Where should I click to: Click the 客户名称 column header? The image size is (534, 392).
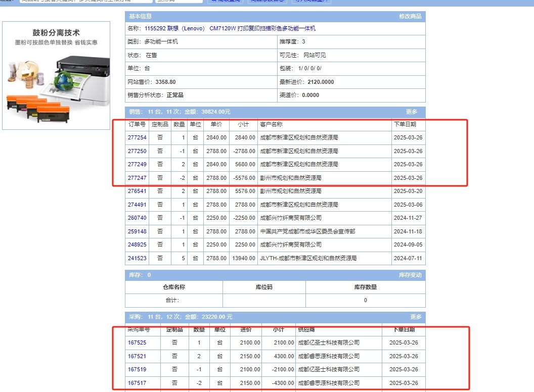pos(271,125)
